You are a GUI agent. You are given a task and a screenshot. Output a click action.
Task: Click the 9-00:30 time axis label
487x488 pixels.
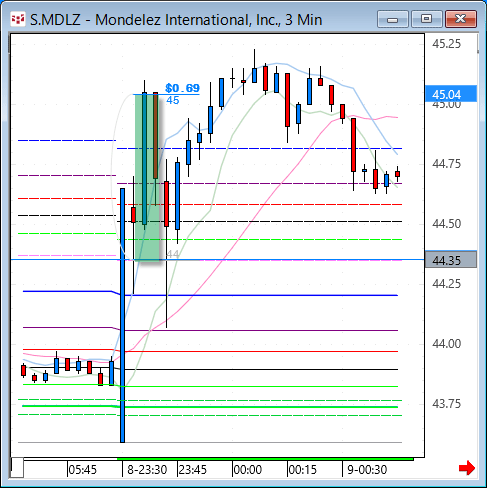click(367, 470)
